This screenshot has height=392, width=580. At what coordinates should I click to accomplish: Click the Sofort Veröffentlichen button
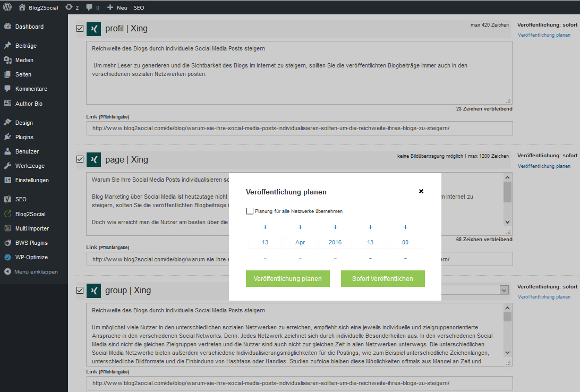pyautogui.click(x=382, y=278)
